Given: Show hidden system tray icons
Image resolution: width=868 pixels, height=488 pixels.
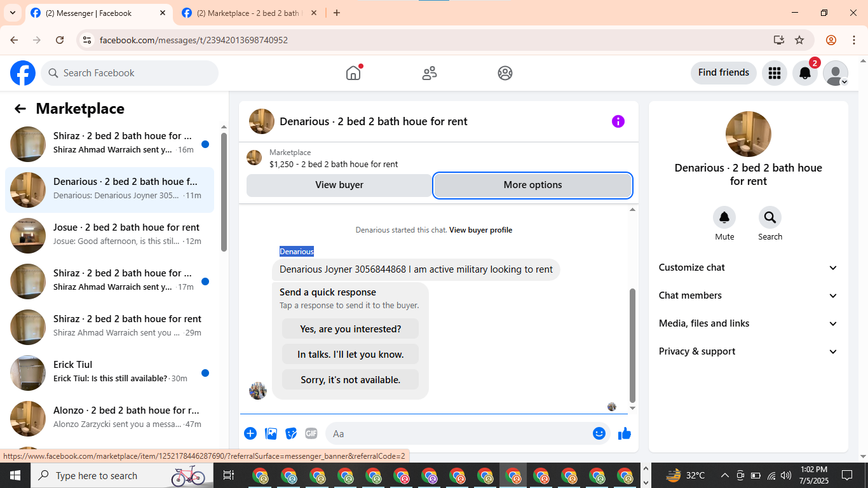Looking at the screenshot, I should click(725, 475).
